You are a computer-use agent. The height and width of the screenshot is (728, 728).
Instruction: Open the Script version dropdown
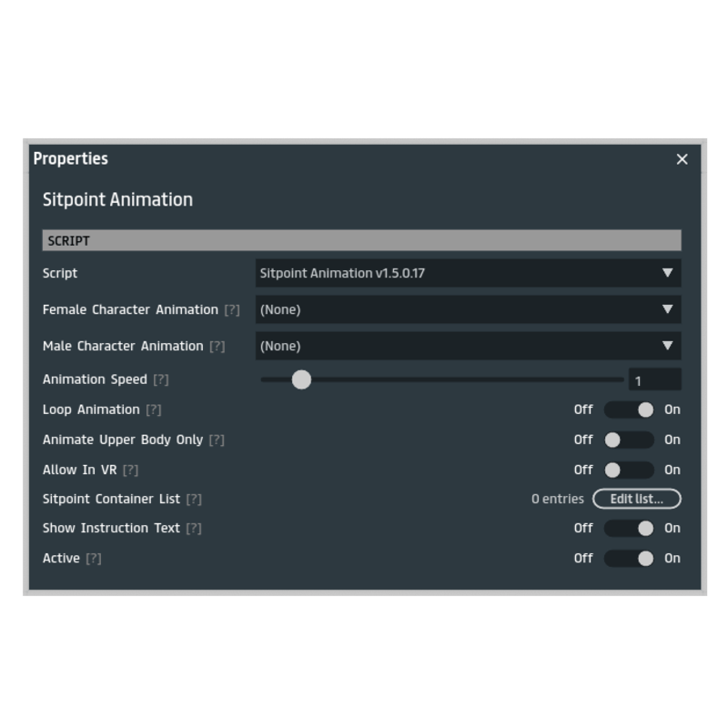(468, 273)
